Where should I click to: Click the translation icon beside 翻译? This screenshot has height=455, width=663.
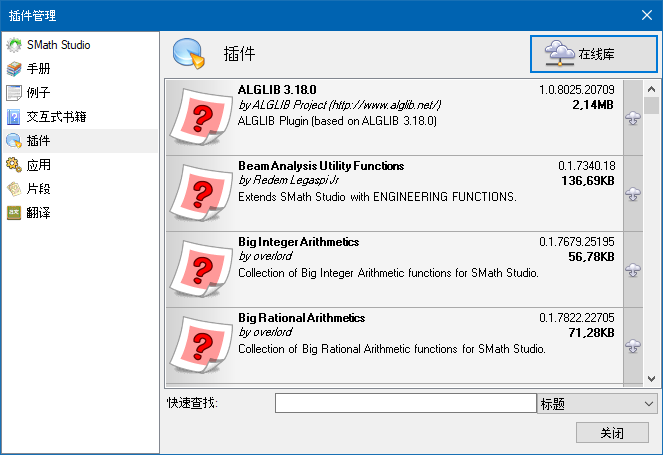[14, 213]
